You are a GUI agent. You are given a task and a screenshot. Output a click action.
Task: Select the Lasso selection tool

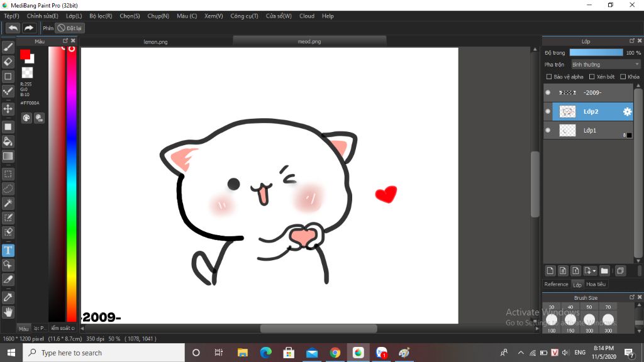click(x=8, y=189)
